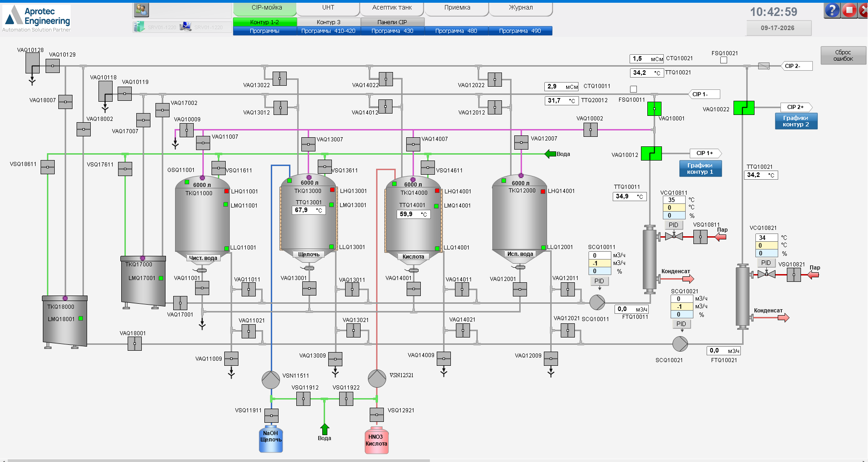
Task: Click drain valve VAQ12009
Action: coord(551,358)
